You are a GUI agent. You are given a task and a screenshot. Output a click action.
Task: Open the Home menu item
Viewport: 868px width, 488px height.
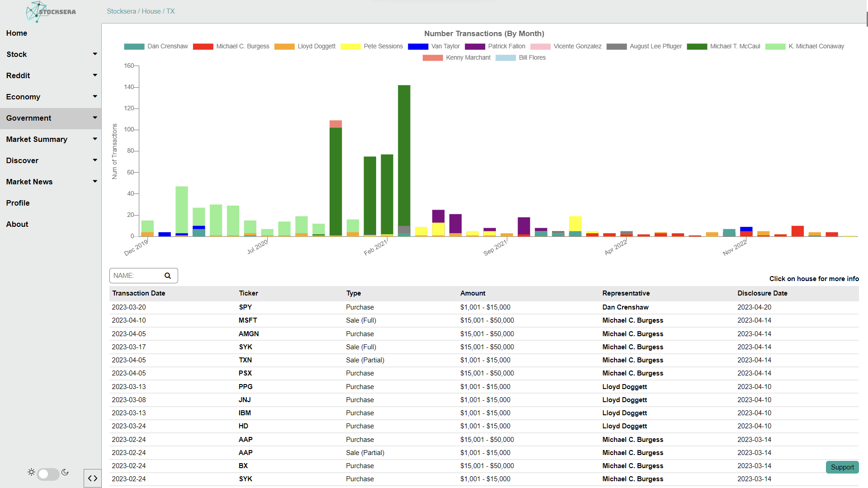(x=17, y=33)
